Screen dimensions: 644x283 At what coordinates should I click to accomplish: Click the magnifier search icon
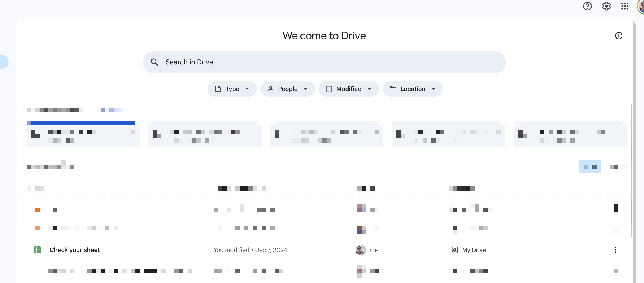point(154,62)
